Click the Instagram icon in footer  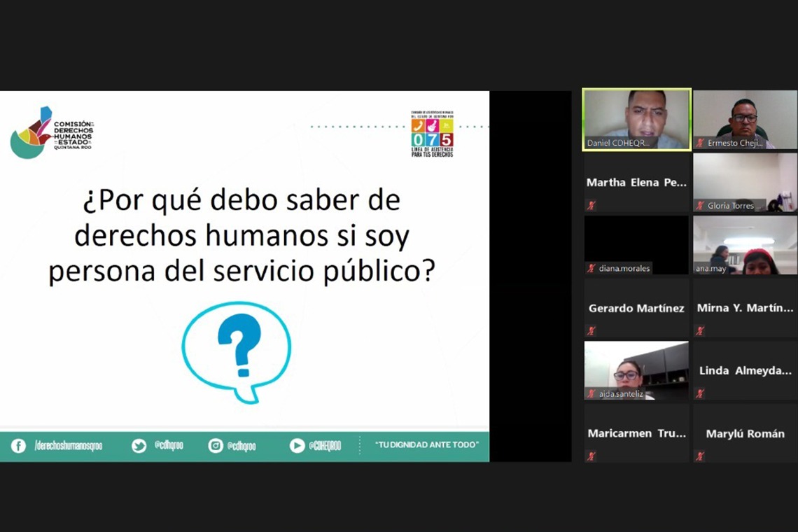point(216,446)
